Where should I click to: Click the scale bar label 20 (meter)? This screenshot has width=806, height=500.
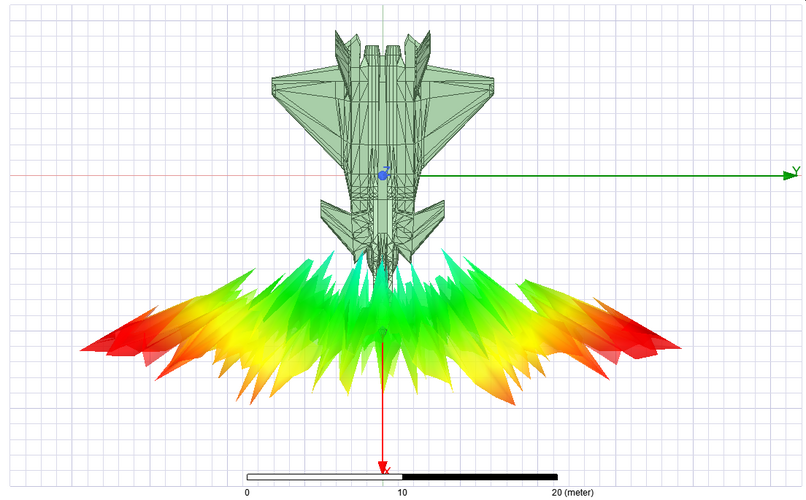pos(573,492)
